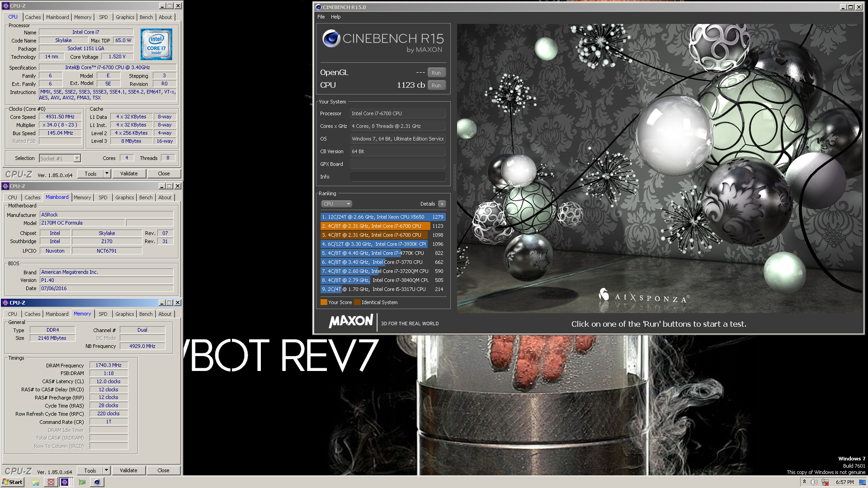Open the CPU ranking type dropdown
The image size is (868, 488).
pos(337,204)
